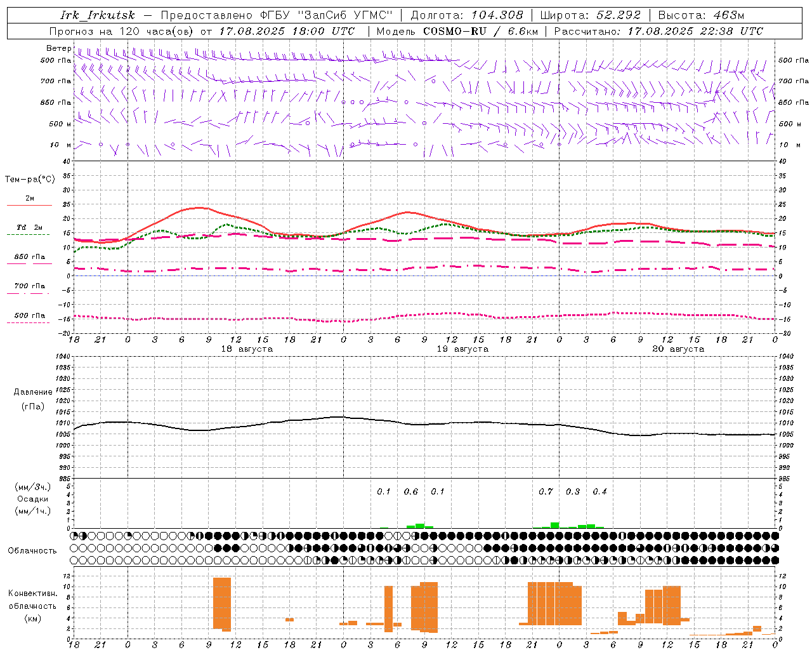The height and width of the screenshot is (650, 812).
Task: Click the left 700 гПа wind level label
Action: point(56,81)
